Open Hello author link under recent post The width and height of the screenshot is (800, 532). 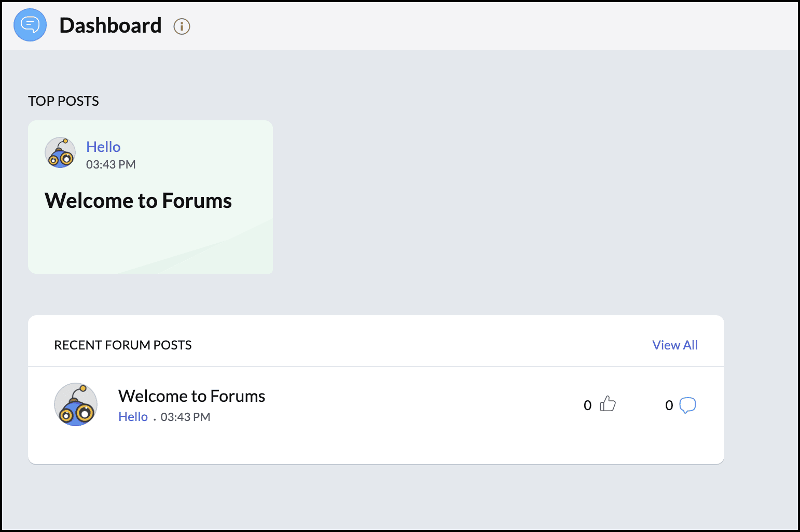[133, 417]
